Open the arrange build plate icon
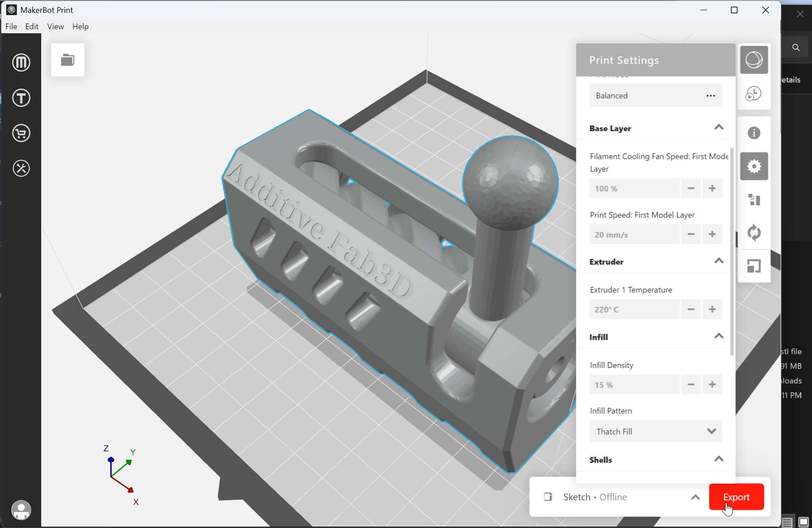The height and width of the screenshot is (528, 812). (x=754, y=199)
